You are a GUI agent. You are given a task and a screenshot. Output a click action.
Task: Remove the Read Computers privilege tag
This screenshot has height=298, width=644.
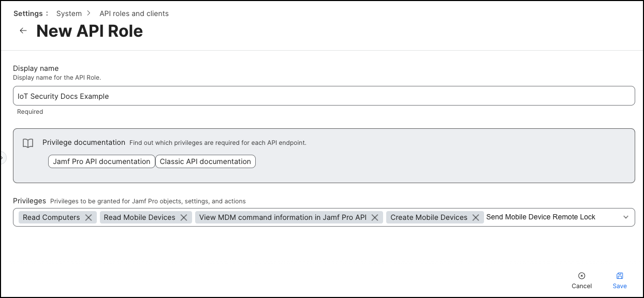89,218
